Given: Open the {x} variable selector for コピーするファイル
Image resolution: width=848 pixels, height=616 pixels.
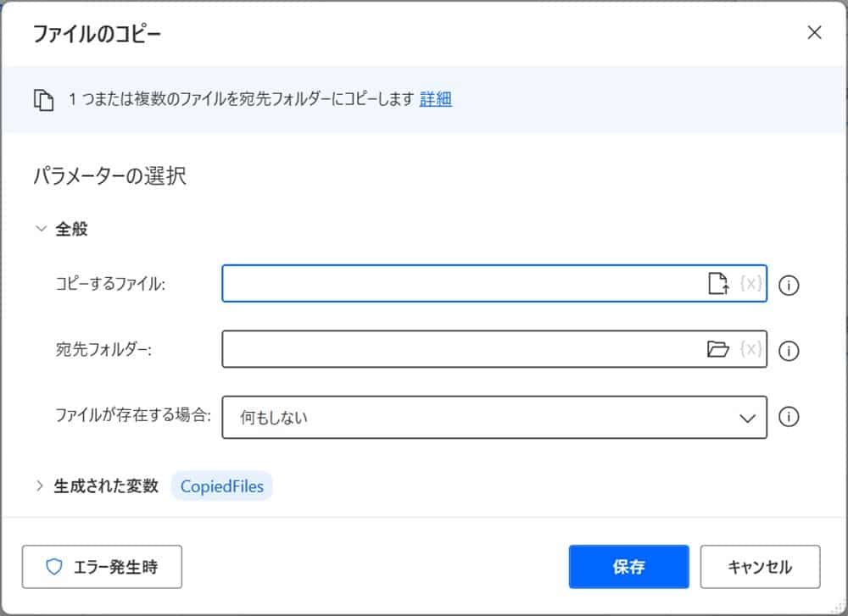Looking at the screenshot, I should pyautogui.click(x=750, y=284).
